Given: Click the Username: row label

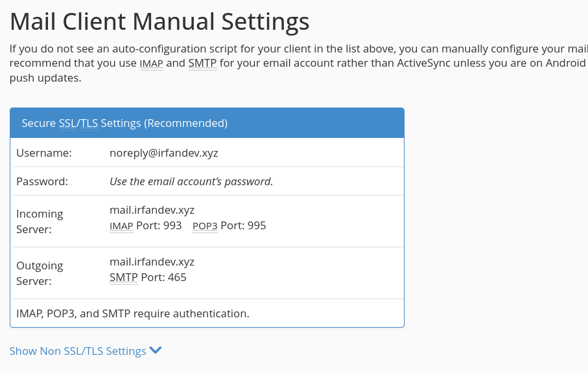Looking at the screenshot, I should coord(43,153).
